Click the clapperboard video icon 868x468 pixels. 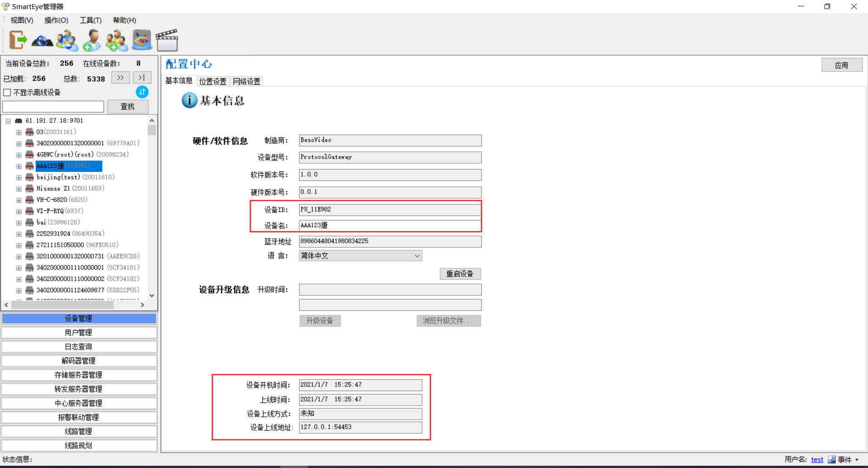point(166,40)
